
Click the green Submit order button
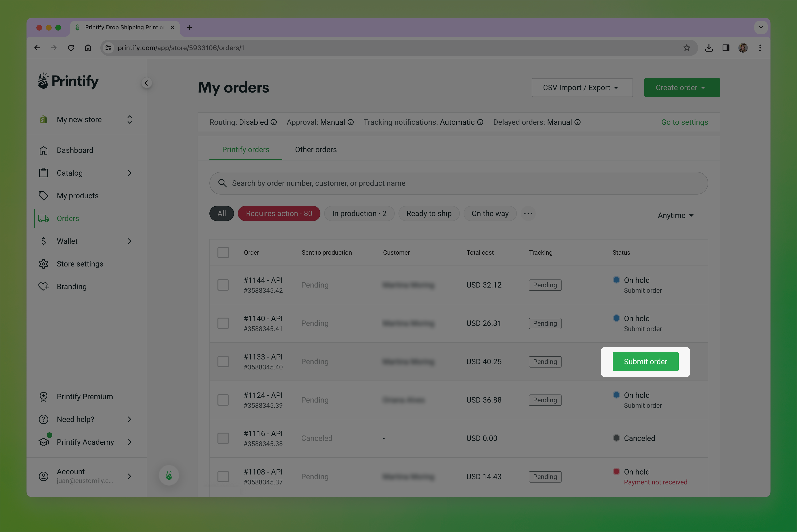[645, 362]
